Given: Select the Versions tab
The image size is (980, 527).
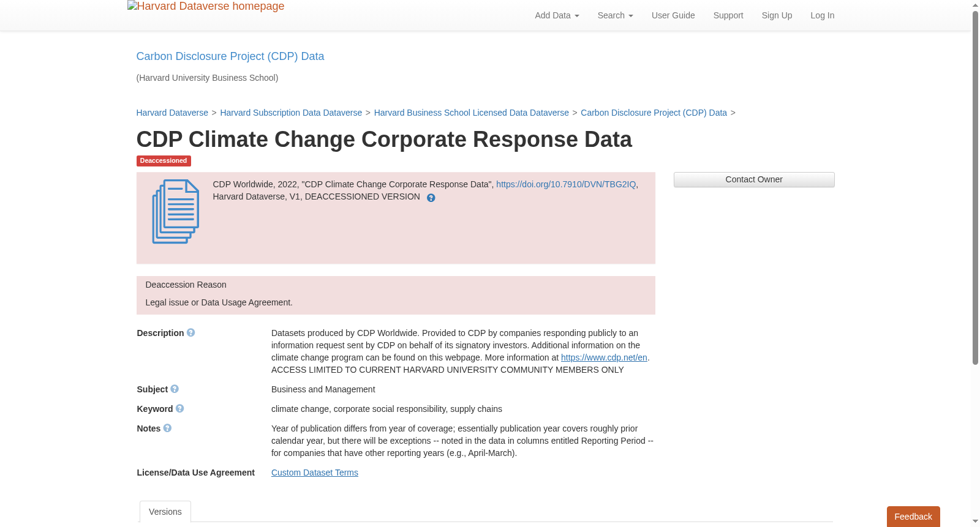Looking at the screenshot, I should (x=165, y=512).
